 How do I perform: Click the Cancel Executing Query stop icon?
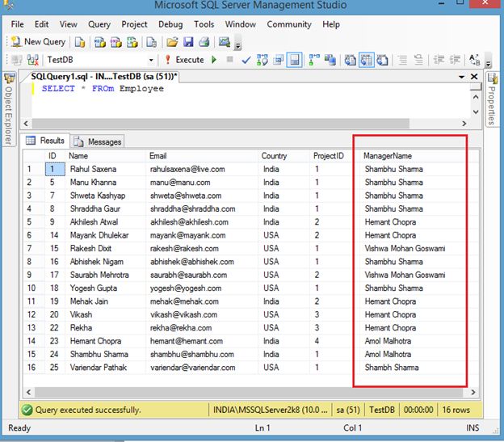point(229,59)
